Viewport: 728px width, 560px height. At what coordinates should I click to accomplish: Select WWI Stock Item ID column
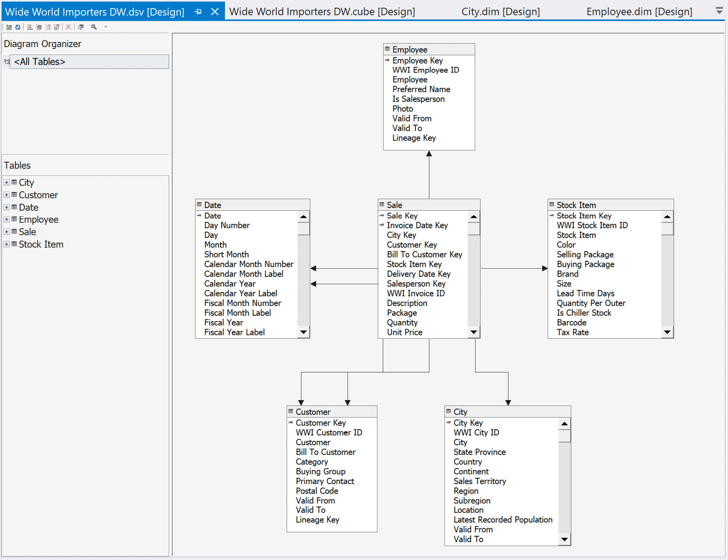[x=592, y=226]
